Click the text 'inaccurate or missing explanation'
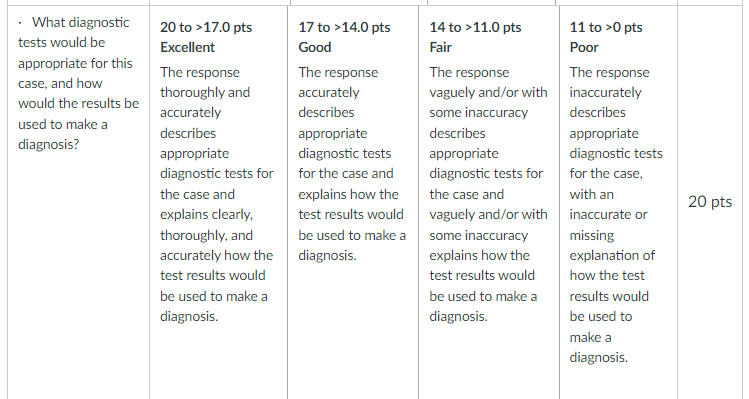Viewport: 749px width, 399px height. 612,235
